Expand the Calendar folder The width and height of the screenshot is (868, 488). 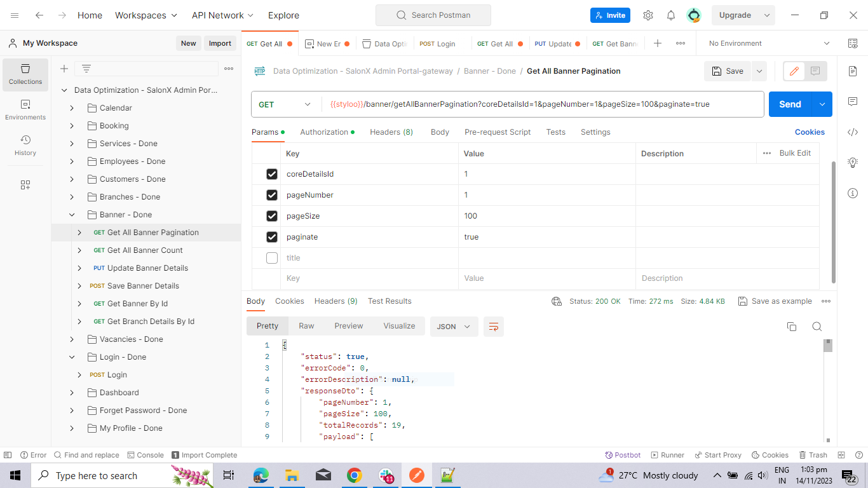pyautogui.click(x=72, y=108)
